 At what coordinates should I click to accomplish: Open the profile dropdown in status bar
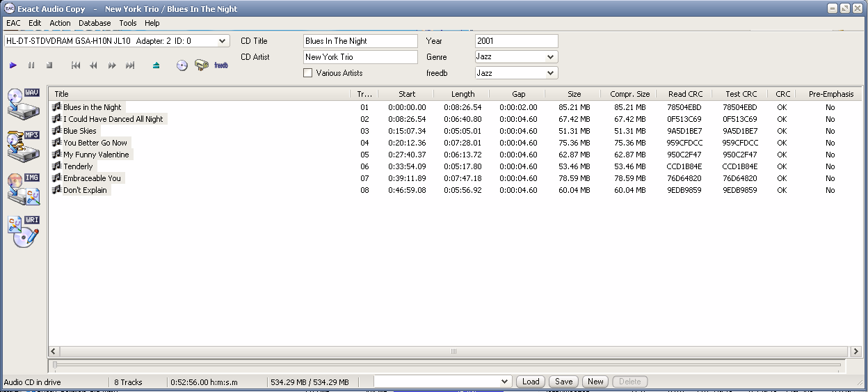click(x=506, y=382)
